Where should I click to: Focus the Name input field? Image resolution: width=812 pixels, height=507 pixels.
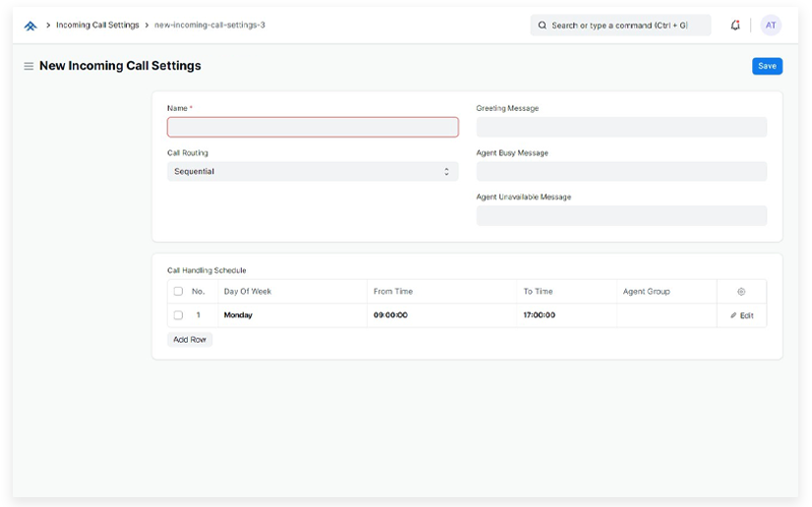[313, 128]
